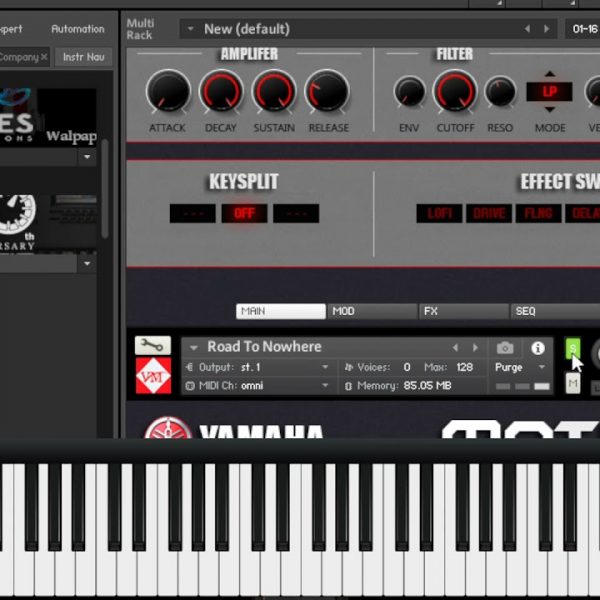Enable the LOFI effect switch

point(439,213)
